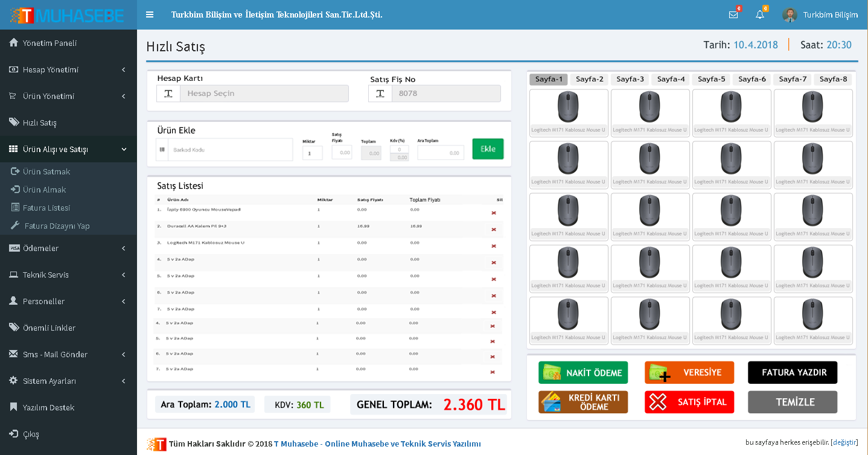Switch to Sayfa-2 tab

pos(590,79)
